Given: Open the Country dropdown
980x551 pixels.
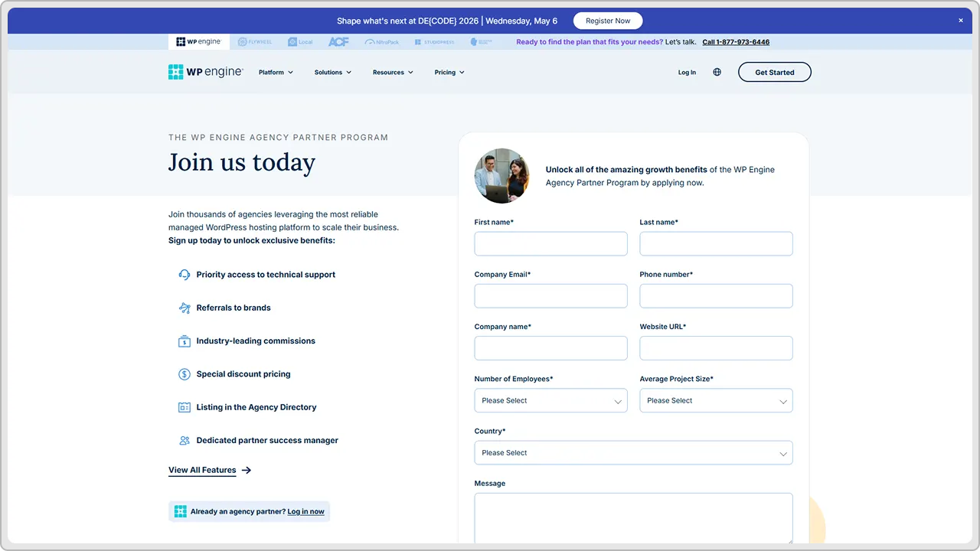Looking at the screenshot, I should pyautogui.click(x=634, y=452).
